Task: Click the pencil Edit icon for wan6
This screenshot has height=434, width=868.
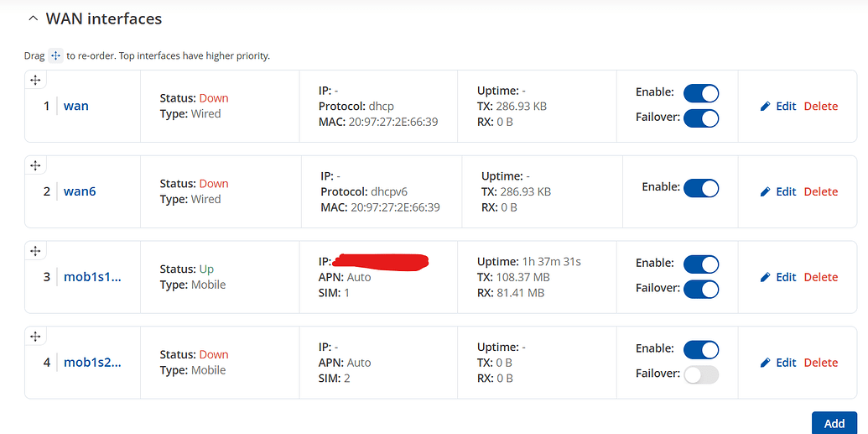Action: point(765,191)
